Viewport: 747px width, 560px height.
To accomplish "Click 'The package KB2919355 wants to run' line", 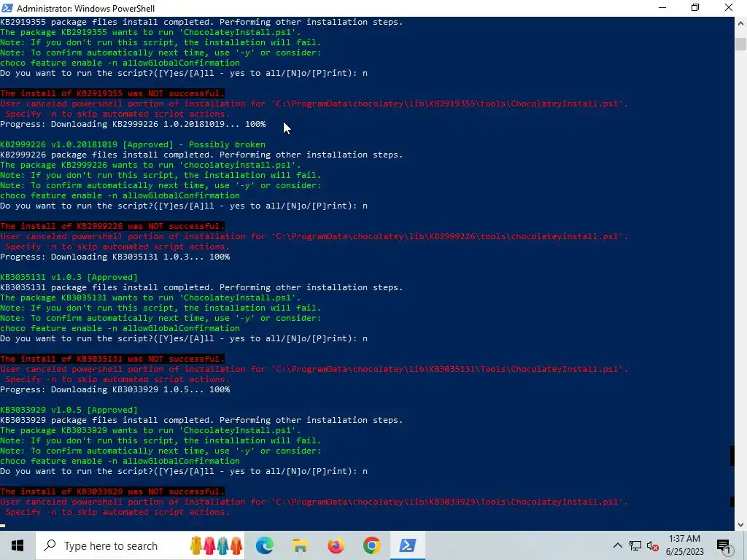I will (x=150, y=32).
